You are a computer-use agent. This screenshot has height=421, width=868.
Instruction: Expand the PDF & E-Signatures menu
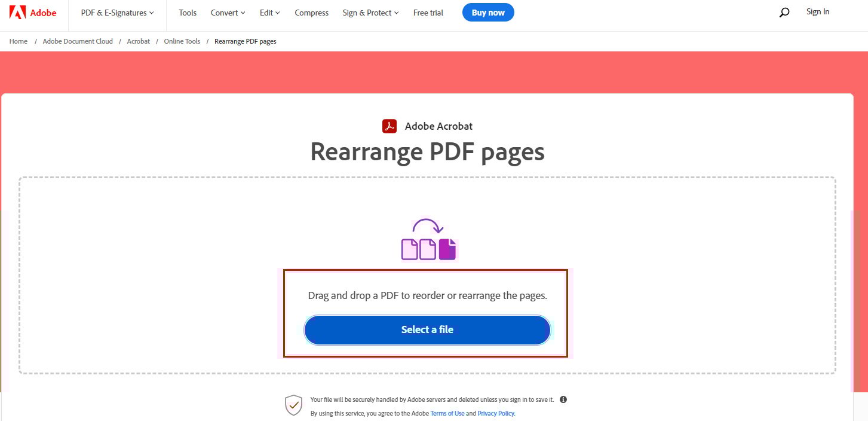coord(117,13)
